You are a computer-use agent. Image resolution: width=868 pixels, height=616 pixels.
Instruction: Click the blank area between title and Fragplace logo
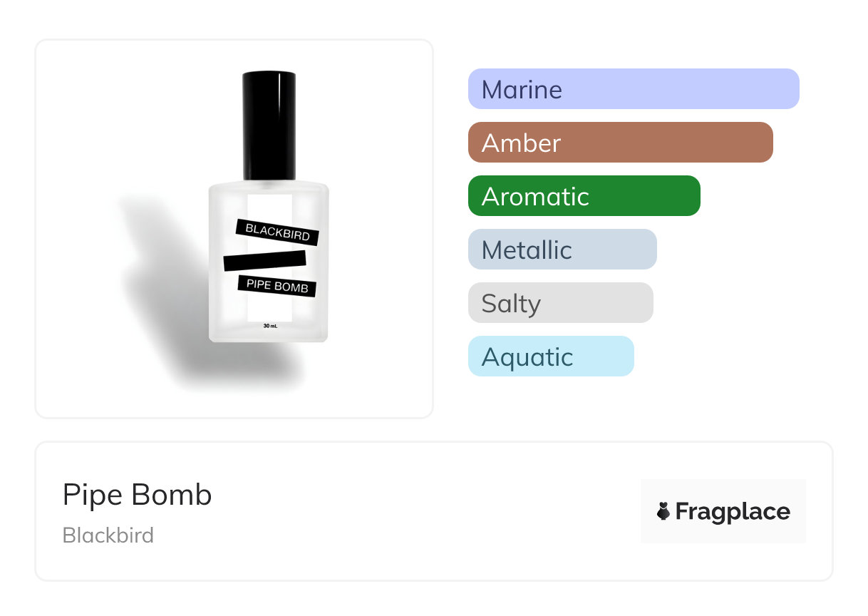pos(428,511)
